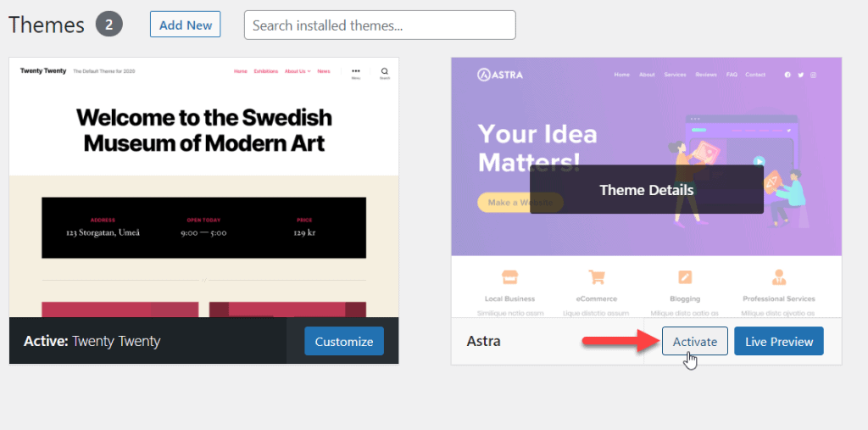
Task: Open About Us dropdown in Twenty Twenty preview
Action: [x=298, y=71]
